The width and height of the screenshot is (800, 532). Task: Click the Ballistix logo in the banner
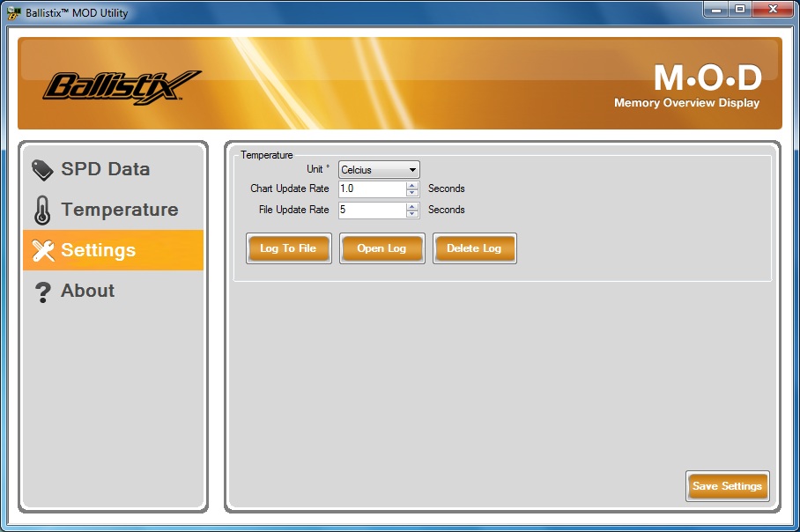[122, 87]
